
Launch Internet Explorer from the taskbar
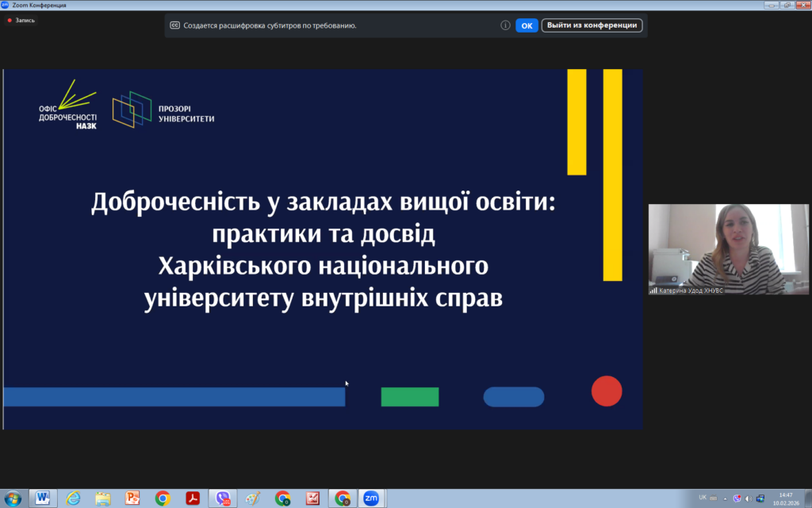73,498
